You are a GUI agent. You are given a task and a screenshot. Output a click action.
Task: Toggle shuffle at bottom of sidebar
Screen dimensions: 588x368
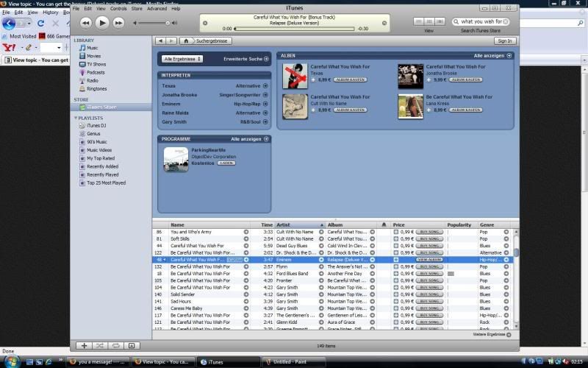pyautogui.click(x=100, y=345)
